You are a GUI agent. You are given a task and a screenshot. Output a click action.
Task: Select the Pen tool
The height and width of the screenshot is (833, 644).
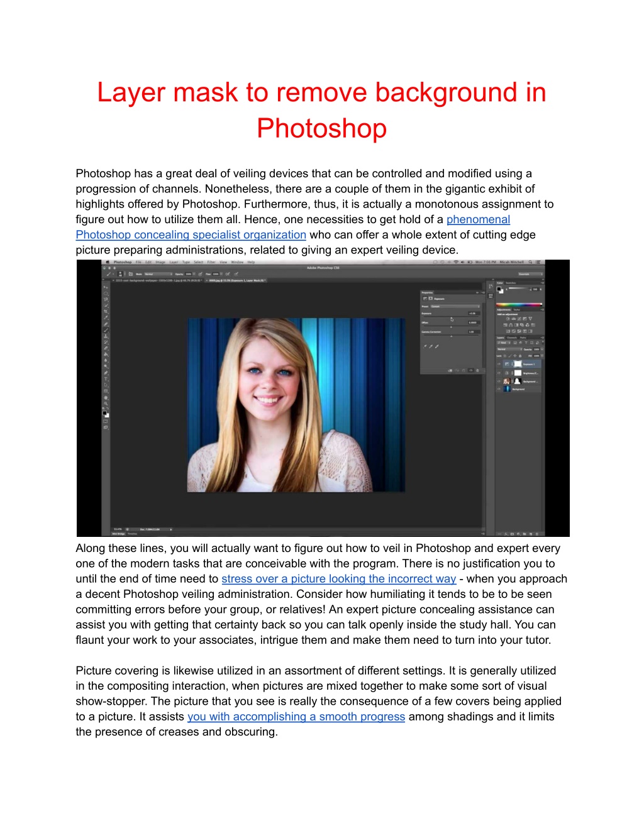click(x=106, y=373)
